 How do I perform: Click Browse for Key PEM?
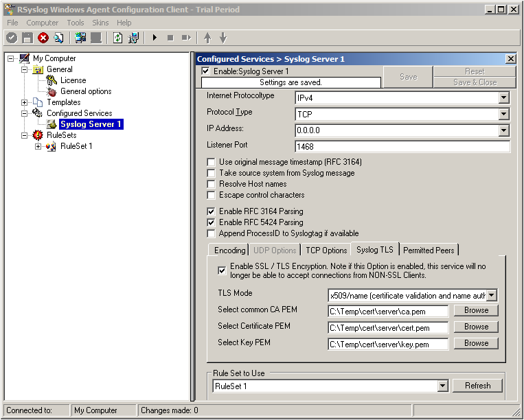(x=476, y=343)
